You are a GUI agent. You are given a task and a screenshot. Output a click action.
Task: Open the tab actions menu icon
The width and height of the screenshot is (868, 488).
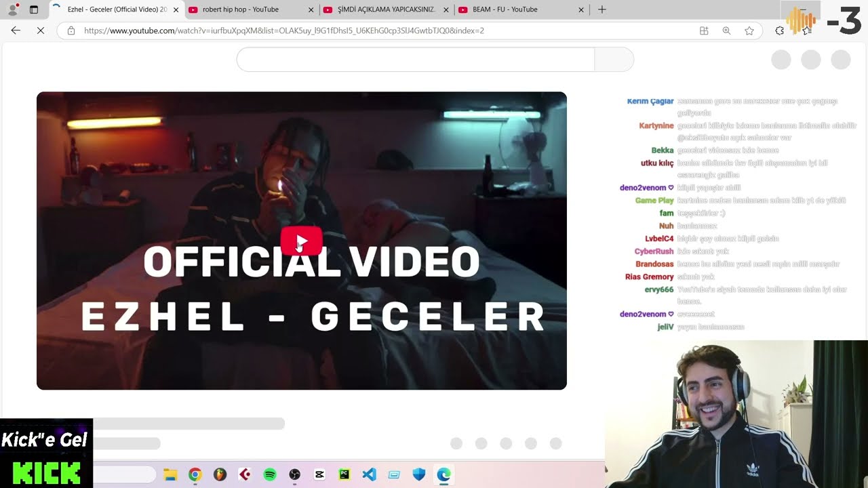coord(34,9)
